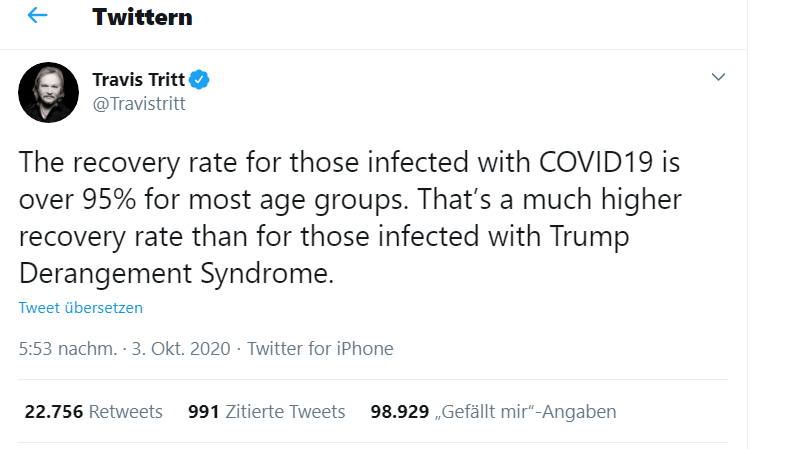
Task: Click the blue verified badge
Action: pyautogui.click(x=200, y=80)
